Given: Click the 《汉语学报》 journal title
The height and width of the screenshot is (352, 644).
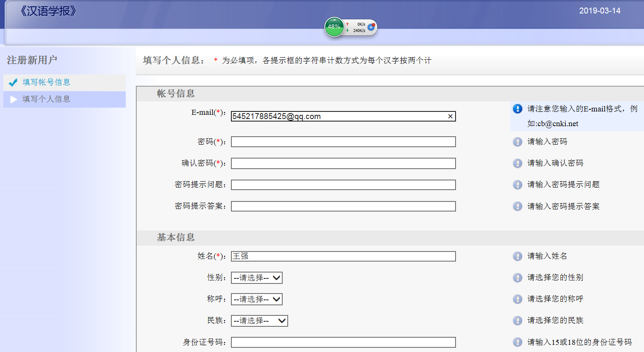Looking at the screenshot, I should tap(48, 11).
